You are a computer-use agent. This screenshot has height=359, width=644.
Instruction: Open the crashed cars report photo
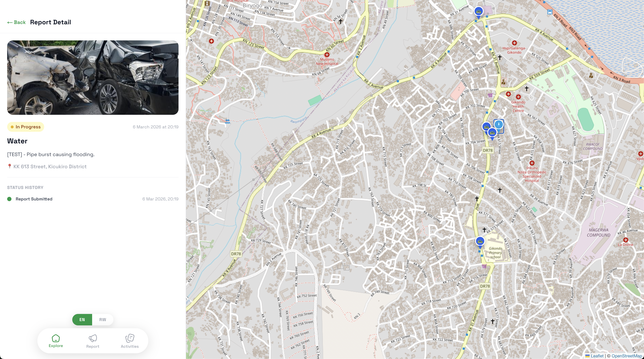[x=93, y=77]
